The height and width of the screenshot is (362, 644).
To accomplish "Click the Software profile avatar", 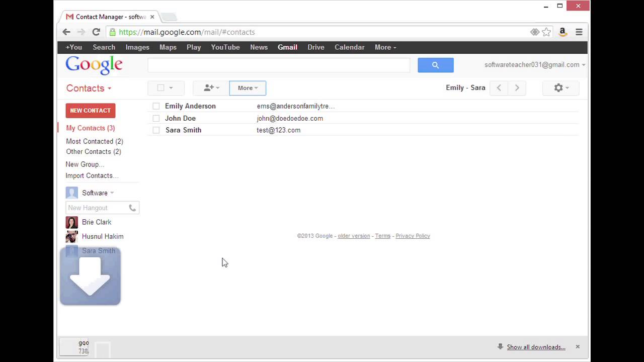I will pyautogui.click(x=72, y=193).
